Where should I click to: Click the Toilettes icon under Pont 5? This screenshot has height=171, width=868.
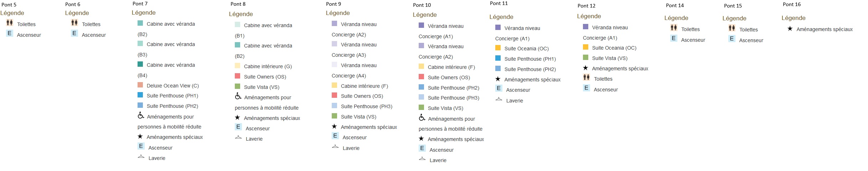click(10, 23)
